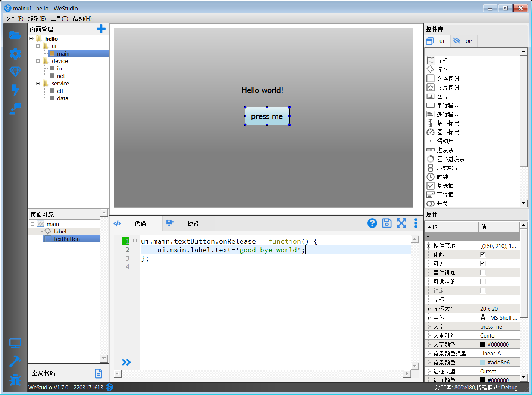Switch to the 代码 code tab
Image resolution: width=532 pixels, height=395 pixels.
point(136,223)
